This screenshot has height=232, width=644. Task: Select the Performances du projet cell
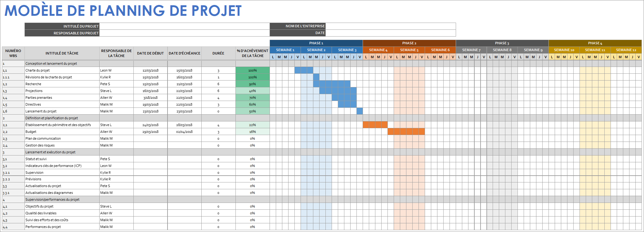(62, 227)
